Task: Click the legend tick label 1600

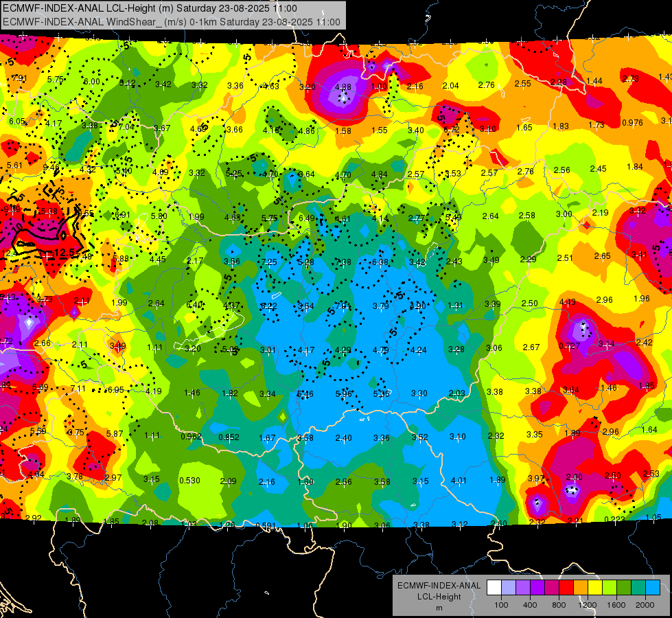Action: tap(616, 605)
